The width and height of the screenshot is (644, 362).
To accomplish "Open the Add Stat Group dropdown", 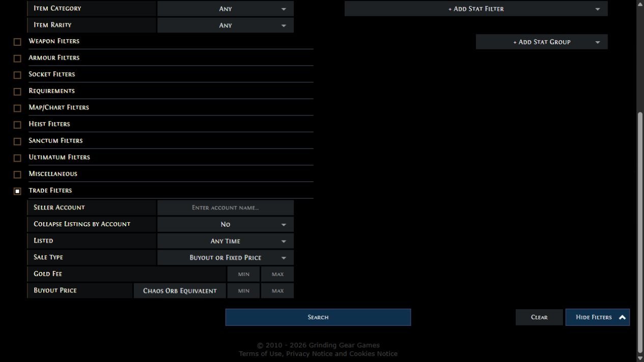I will (x=542, y=42).
